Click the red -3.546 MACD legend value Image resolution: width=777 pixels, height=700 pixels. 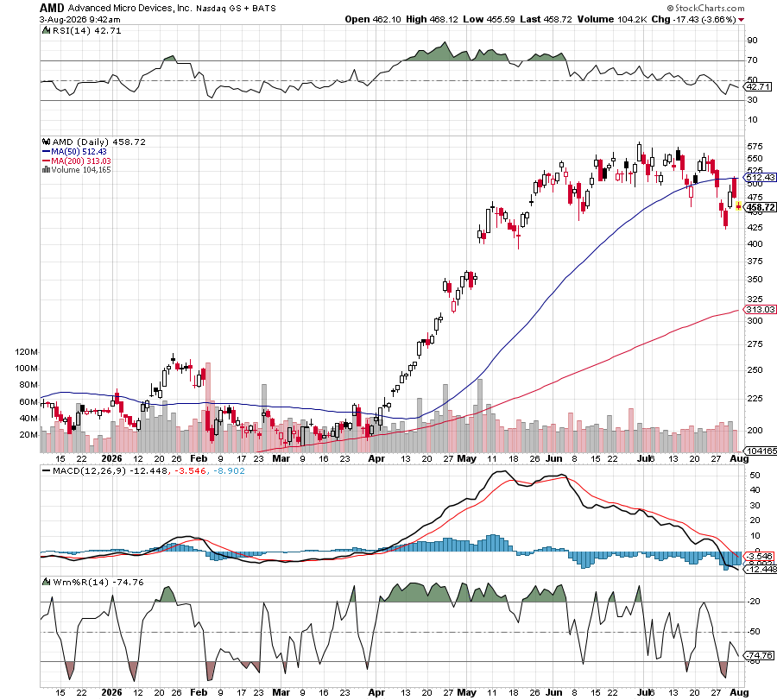pos(189,470)
